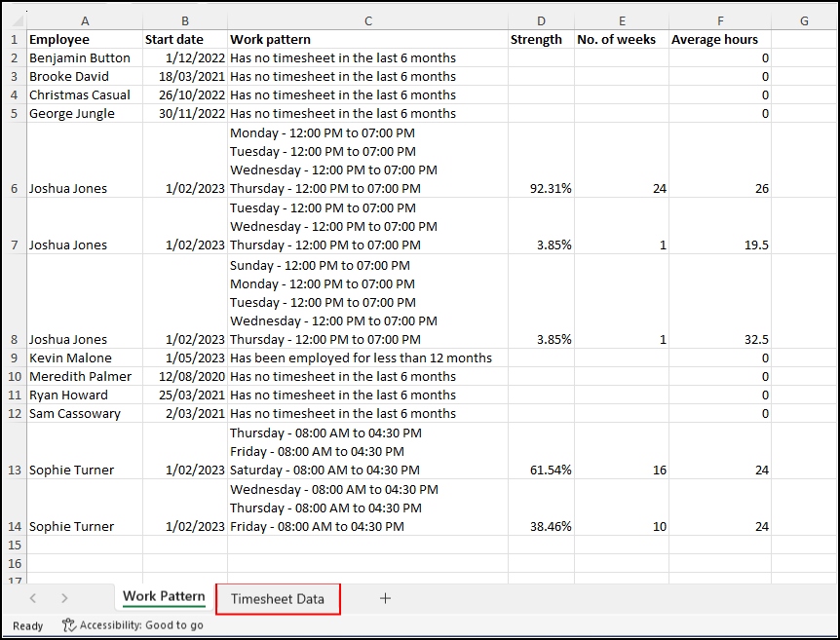Click the Accessibility: Good to go status
Screen dimensions: 840x640
point(141,625)
